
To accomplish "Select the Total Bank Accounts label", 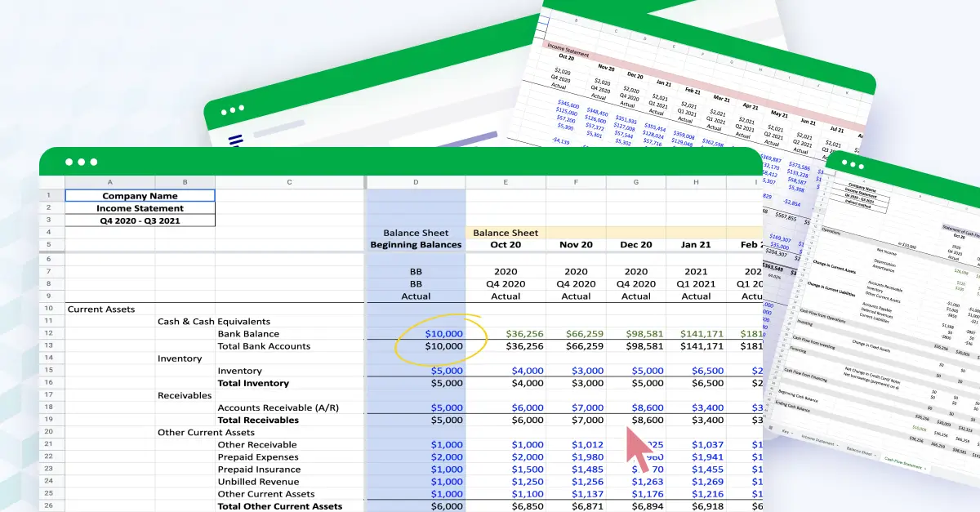I will pos(264,346).
